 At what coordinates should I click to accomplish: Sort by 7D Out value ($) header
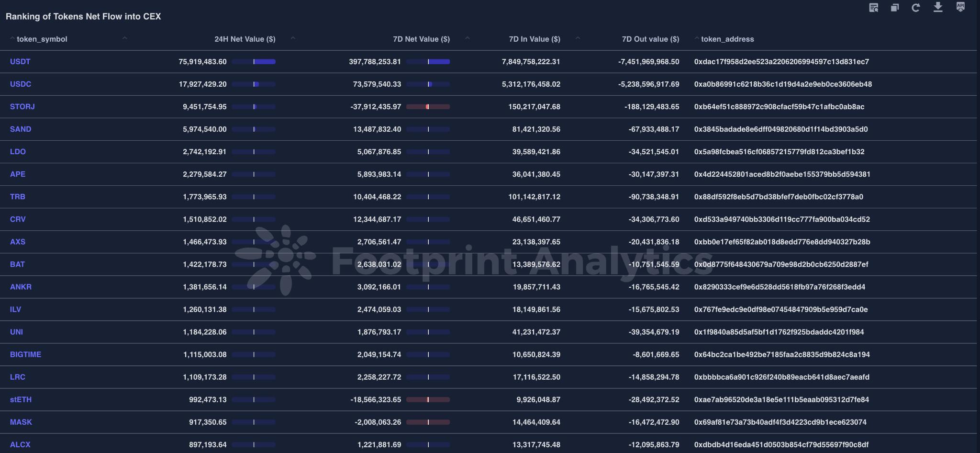click(650, 39)
